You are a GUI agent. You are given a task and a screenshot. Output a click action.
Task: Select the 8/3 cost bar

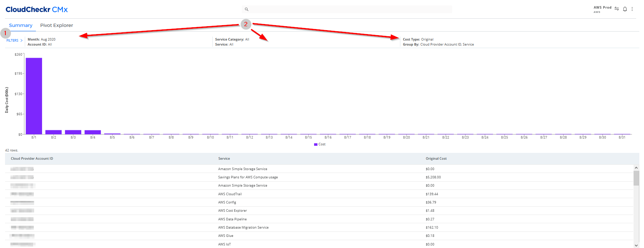click(x=73, y=132)
